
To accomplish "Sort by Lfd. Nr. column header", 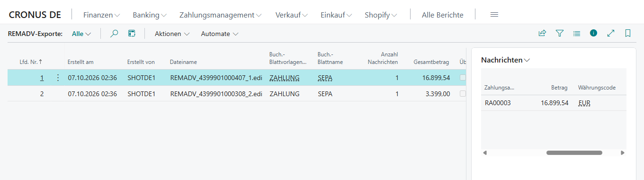I will point(30,62).
